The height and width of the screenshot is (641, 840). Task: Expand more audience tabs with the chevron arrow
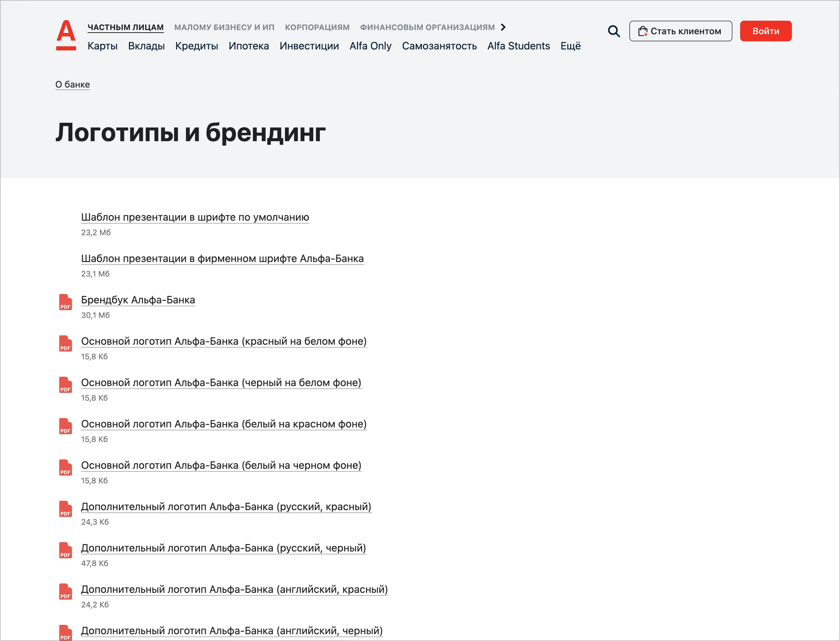(x=503, y=27)
